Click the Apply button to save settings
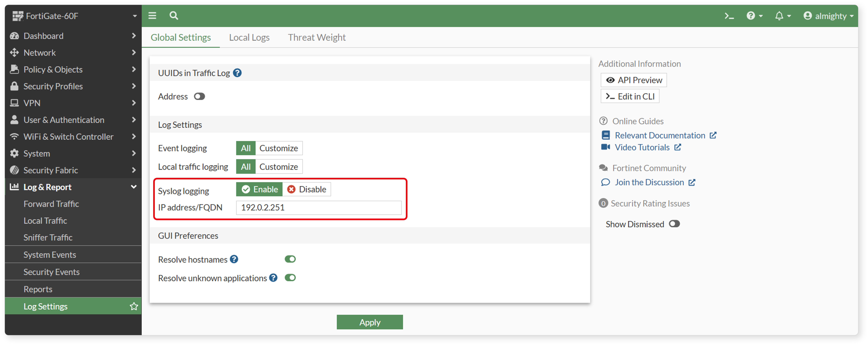 pyautogui.click(x=370, y=322)
